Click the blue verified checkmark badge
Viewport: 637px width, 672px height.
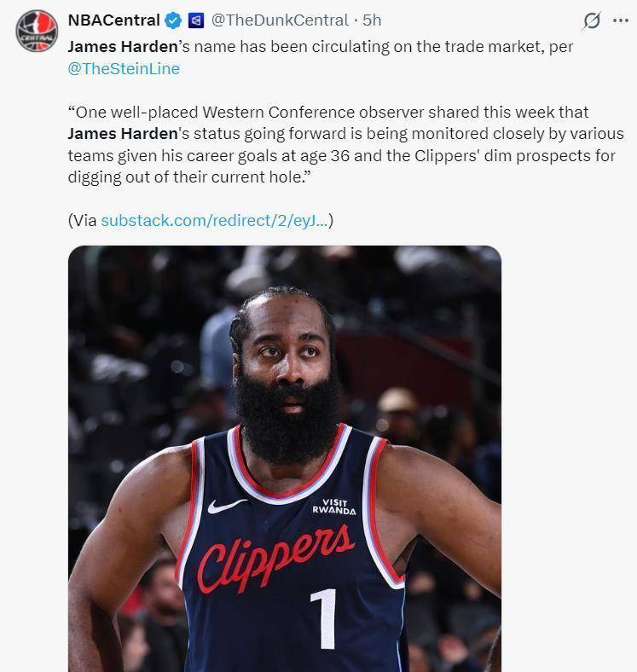173,20
